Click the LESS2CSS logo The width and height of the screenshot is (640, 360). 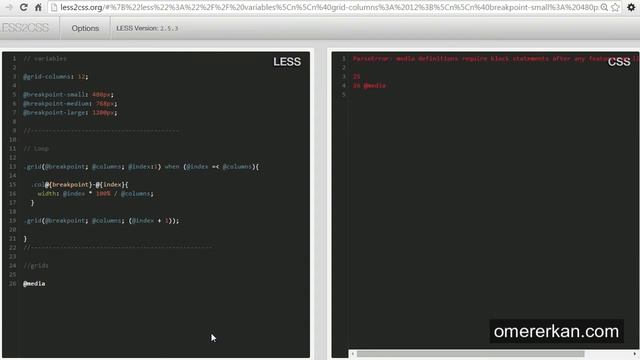[x=24, y=28]
